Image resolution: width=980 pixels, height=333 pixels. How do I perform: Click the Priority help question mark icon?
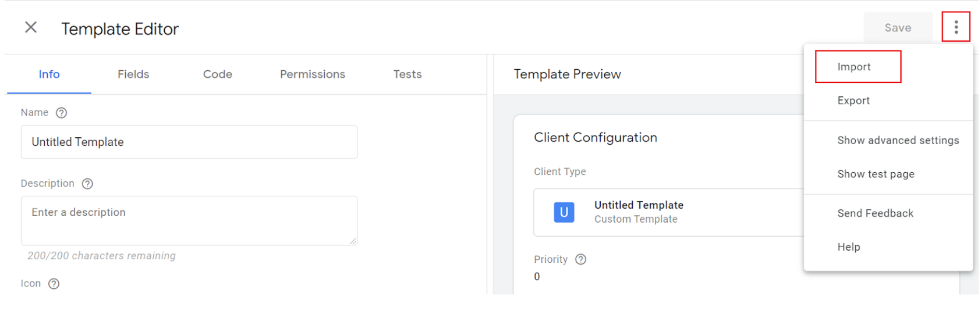coord(580,260)
